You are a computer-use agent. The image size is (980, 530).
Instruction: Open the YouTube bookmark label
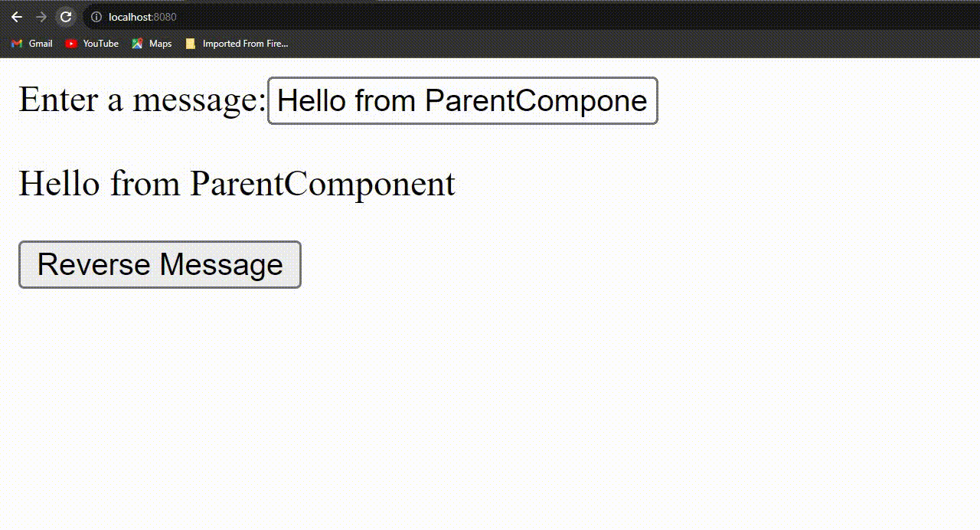click(100, 44)
